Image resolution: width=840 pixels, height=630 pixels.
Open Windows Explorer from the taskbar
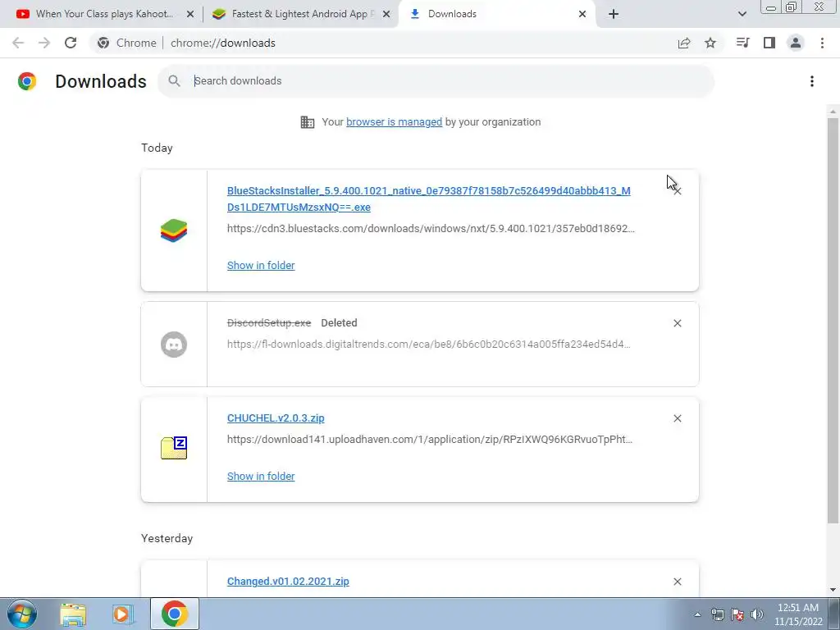[73, 614]
